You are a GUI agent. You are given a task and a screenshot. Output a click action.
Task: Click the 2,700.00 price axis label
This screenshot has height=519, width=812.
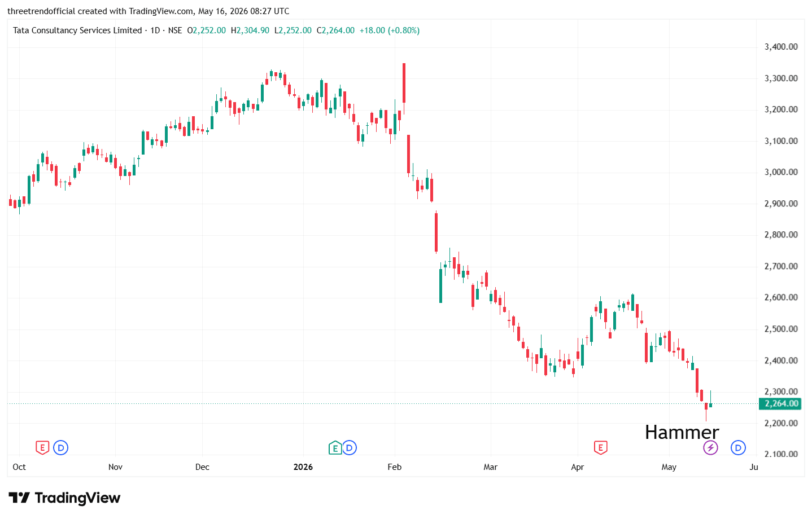(781, 266)
